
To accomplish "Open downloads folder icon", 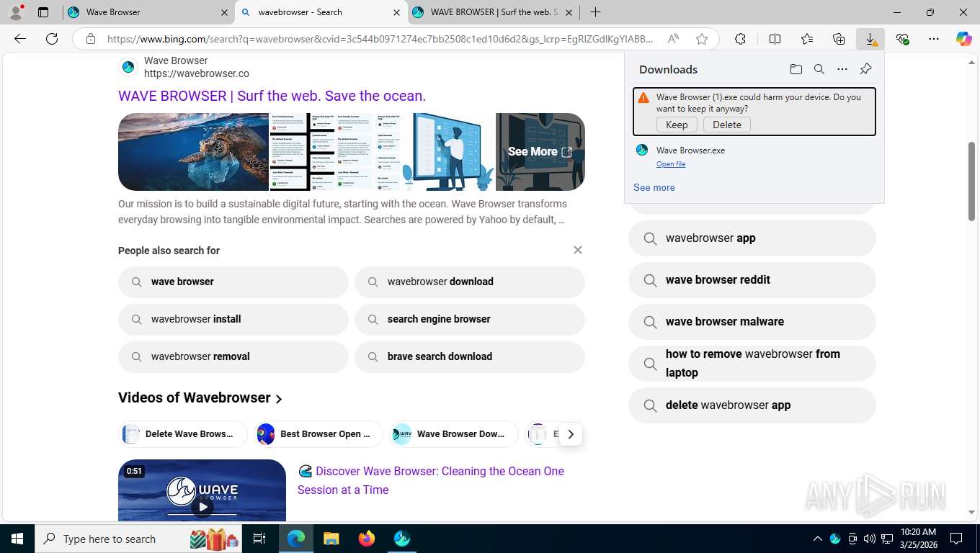I will (x=796, y=69).
